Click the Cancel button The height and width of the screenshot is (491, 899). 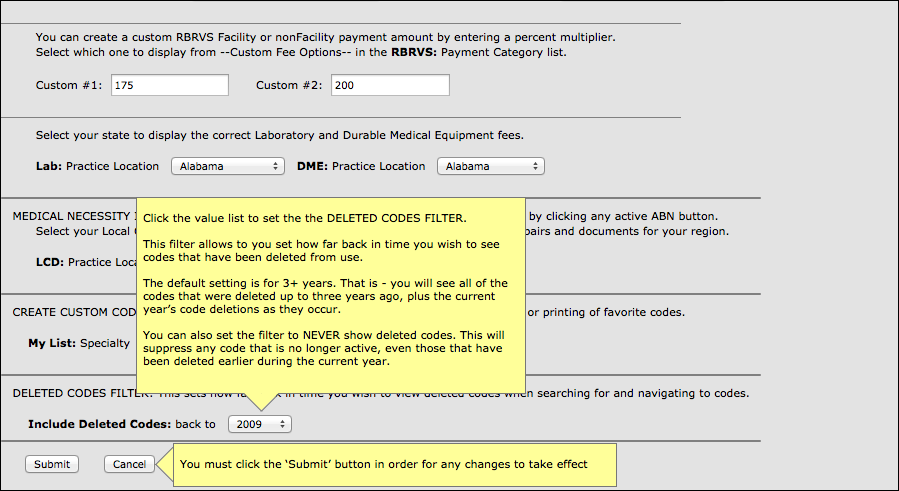129,464
